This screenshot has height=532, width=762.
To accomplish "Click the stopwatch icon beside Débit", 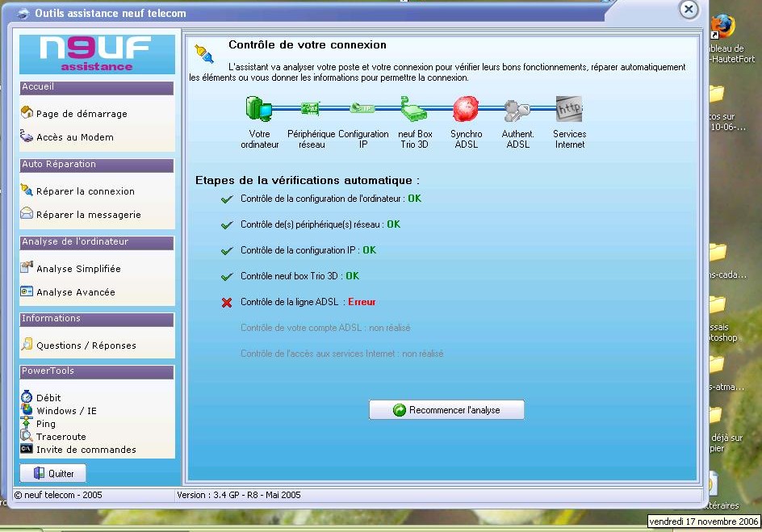I will click(x=27, y=396).
